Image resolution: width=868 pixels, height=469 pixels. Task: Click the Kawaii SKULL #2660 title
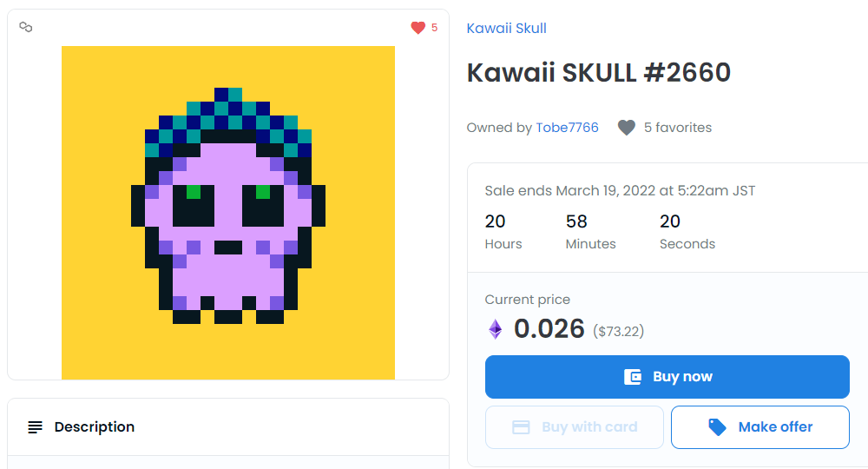pos(598,73)
